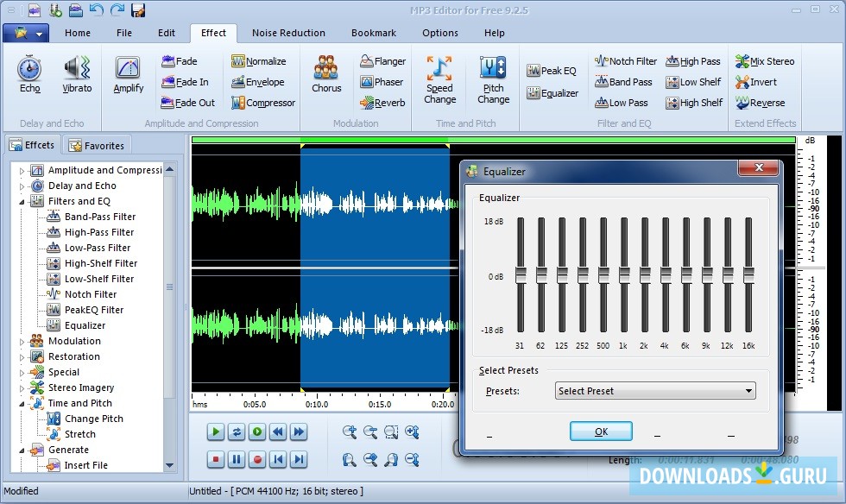
Task: Open the Select Preset dropdown
Action: [655, 391]
